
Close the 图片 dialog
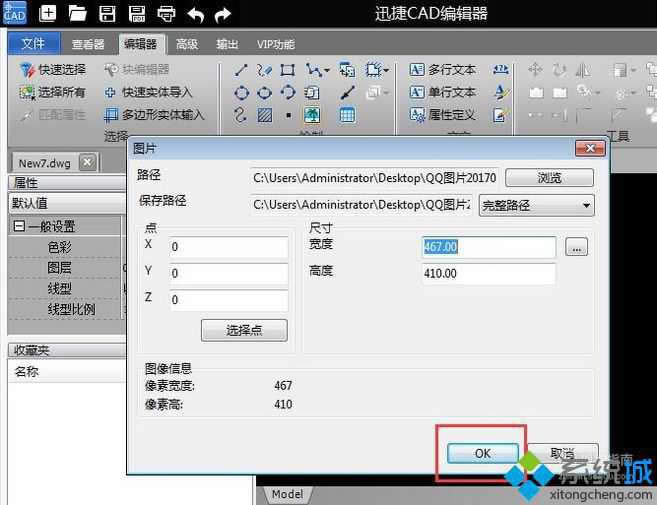tap(590, 148)
